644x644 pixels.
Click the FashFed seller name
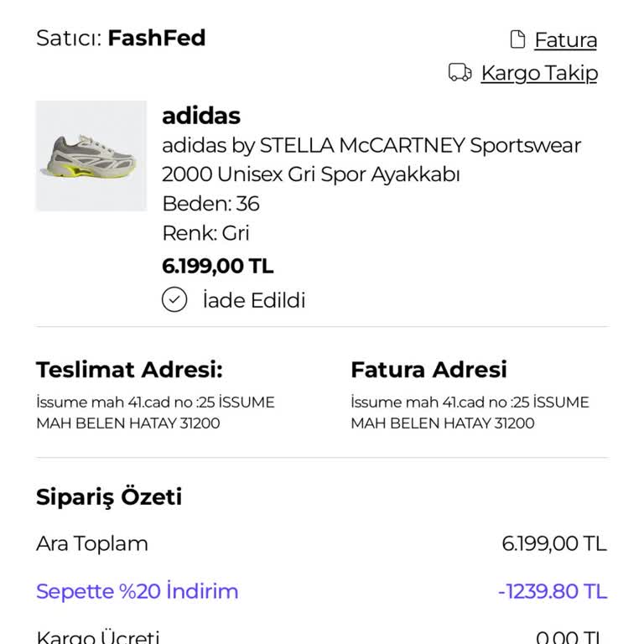coord(157,39)
